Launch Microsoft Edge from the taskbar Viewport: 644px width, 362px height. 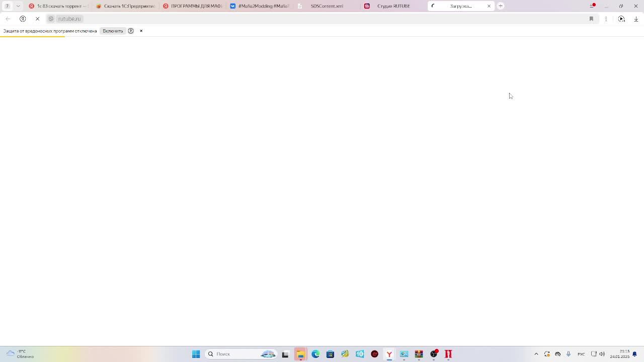315,354
